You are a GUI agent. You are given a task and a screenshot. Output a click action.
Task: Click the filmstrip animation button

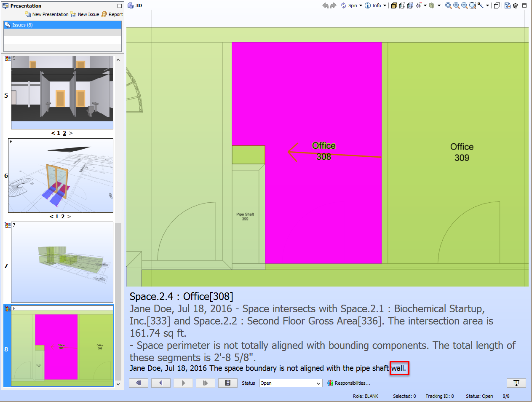pos(228,383)
